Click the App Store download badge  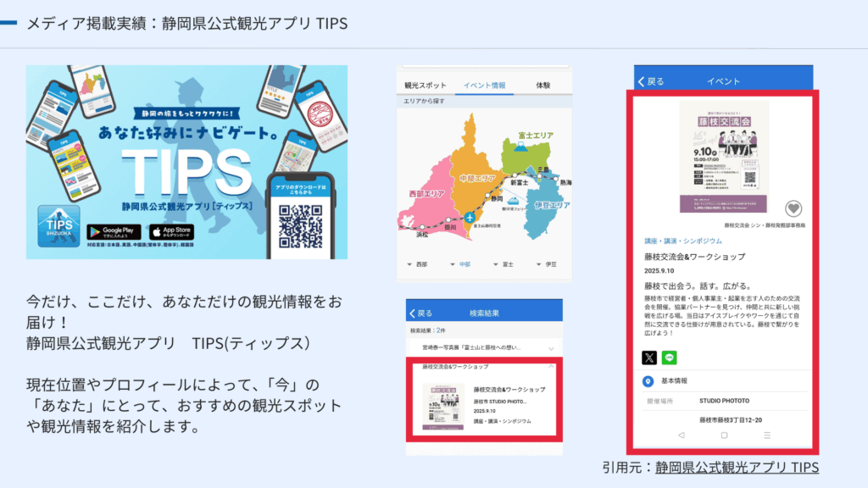click(x=171, y=231)
